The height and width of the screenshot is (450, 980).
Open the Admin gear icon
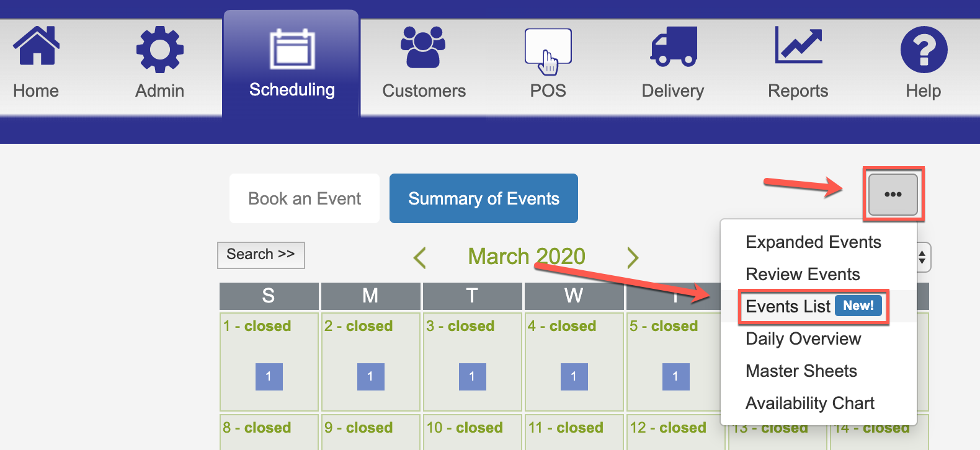coord(160,49)
